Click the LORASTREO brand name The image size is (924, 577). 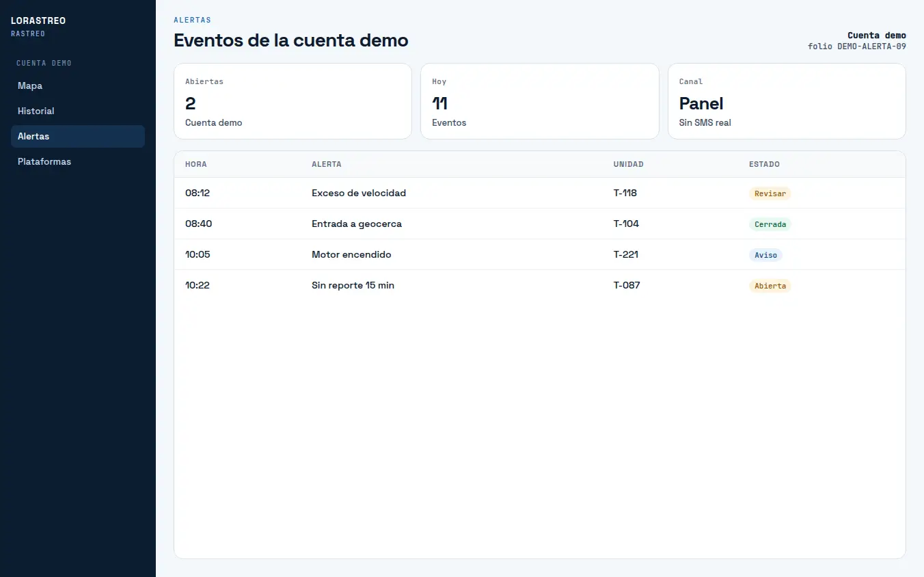tap(38, 21)
